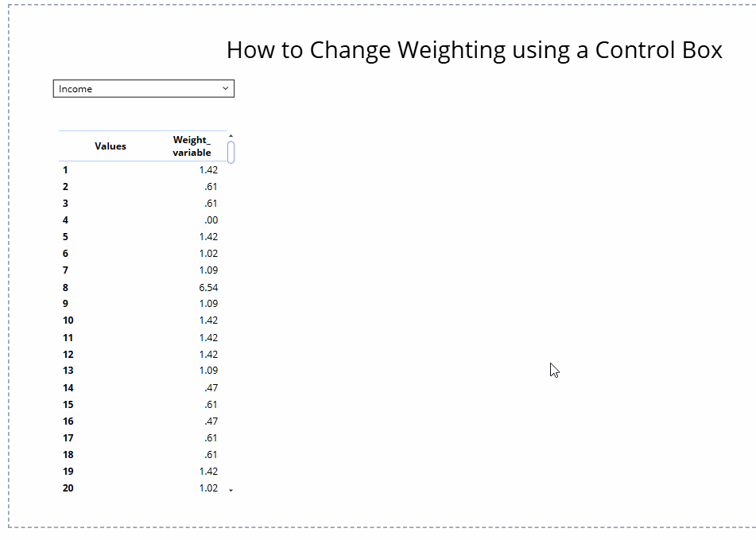Click row number 13 in the Values column
This screenshot has width=756, height=540.
68,370
